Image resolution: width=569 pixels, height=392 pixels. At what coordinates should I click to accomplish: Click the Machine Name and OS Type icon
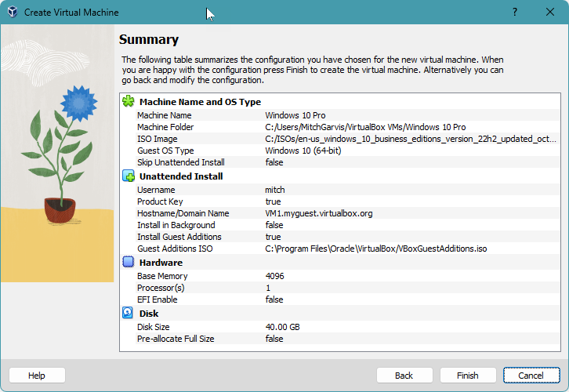129,102
